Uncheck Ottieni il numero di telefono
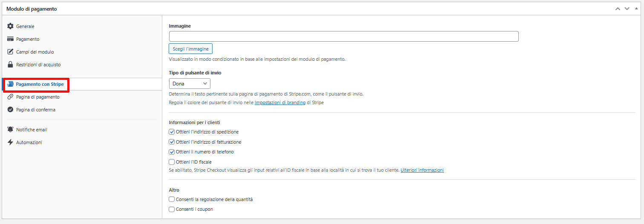The height and width of the screenshot is (224, 644). pyautogui.click(x=172, y=152)
